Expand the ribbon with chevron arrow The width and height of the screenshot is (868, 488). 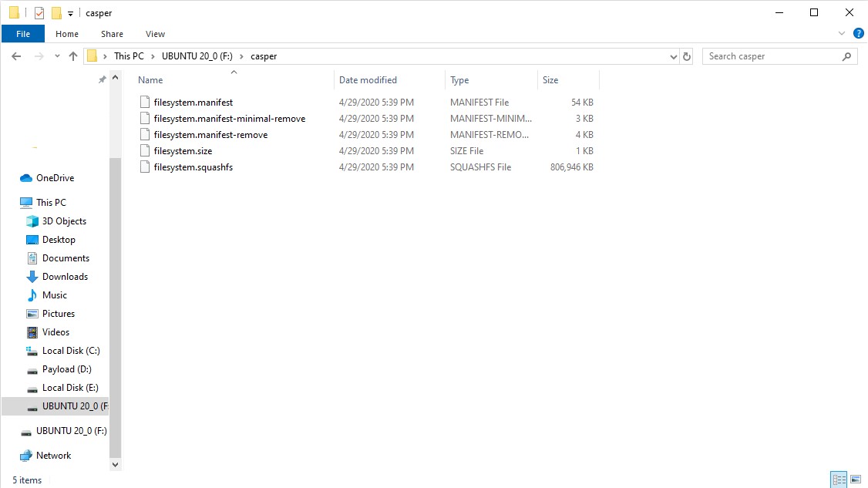point(842,34)
